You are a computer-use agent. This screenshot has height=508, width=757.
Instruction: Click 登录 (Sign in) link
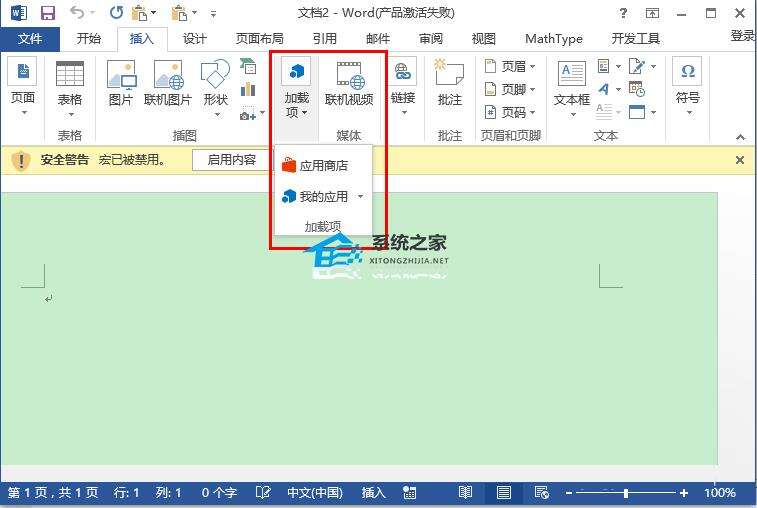click(742, 35)
